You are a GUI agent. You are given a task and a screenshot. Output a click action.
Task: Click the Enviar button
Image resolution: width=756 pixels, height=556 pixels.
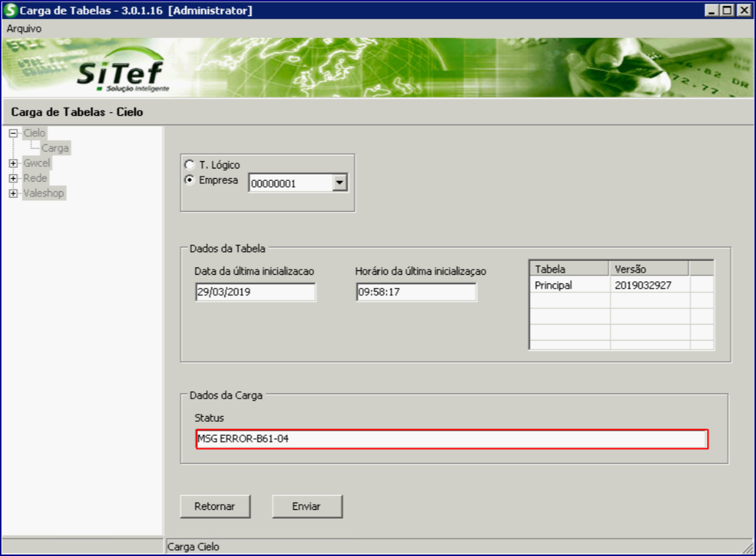307,506
